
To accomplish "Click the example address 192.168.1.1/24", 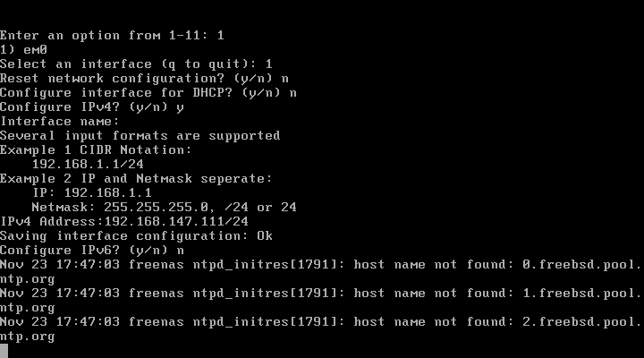I will (x=88, y=165).
